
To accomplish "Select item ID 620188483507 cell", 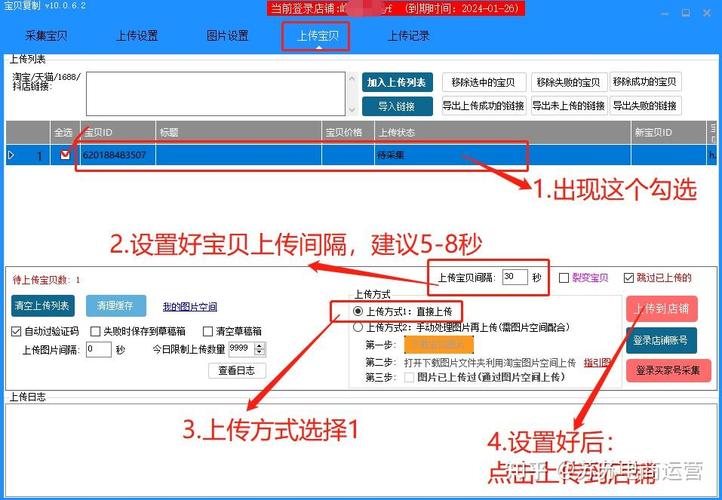I will point(118,155).
